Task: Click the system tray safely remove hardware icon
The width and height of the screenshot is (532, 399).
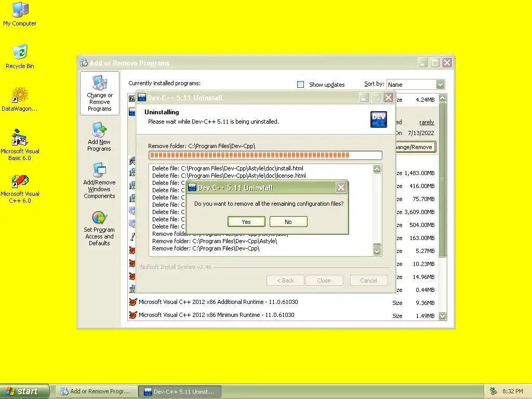Action: tap(494, 391)
